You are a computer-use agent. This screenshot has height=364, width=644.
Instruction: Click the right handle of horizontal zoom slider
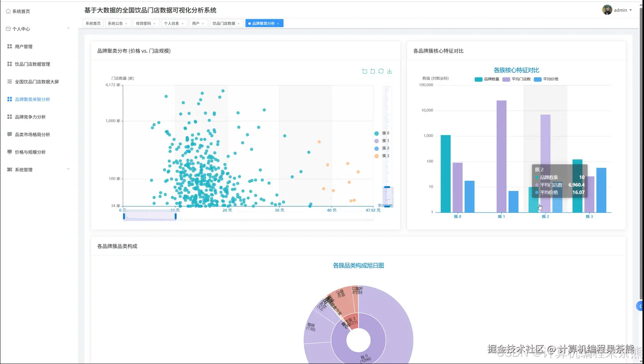pyautogui.click(x=176, y=216)
